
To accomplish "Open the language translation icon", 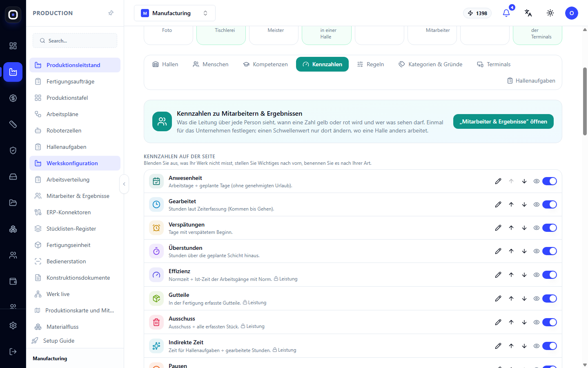I will coord(528,13).
